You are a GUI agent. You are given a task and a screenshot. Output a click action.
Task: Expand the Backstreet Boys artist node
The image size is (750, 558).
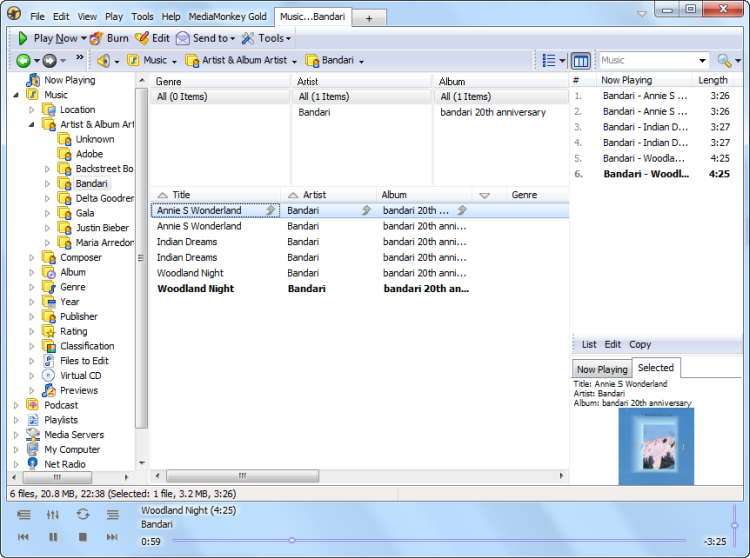point(47,169)
